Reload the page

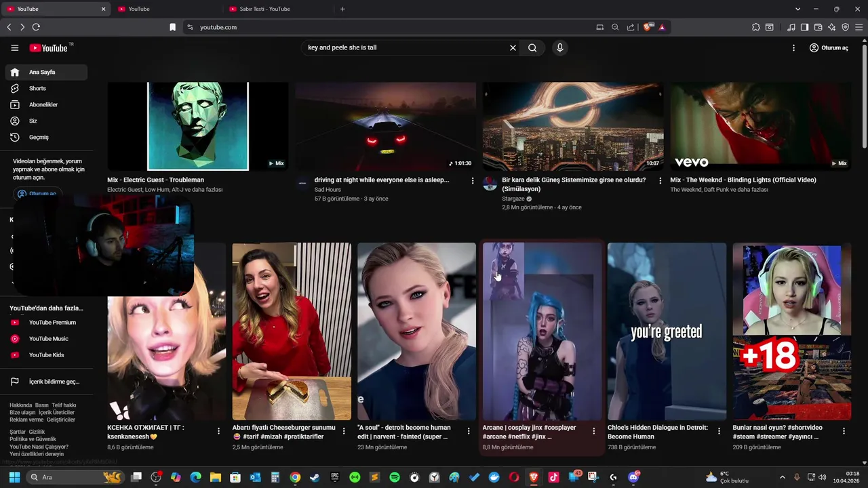[36, 27]
